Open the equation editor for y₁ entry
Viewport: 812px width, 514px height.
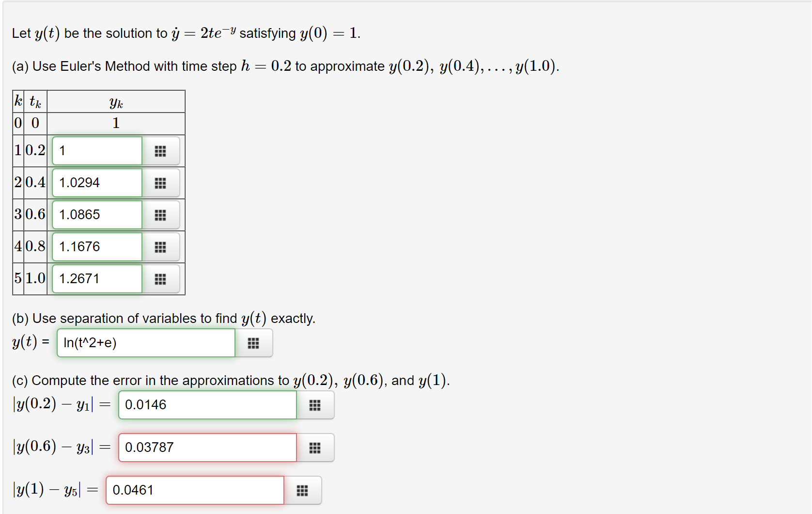tap(160, 151)
